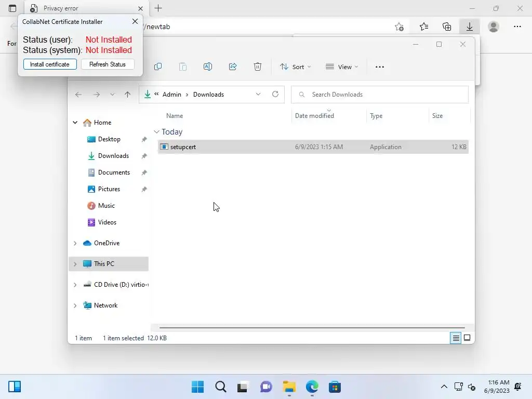Viewport: 532px width, 399px height.
Task: Click the Share icon in Explorer toolbar
Action: (x=233, y=67)
